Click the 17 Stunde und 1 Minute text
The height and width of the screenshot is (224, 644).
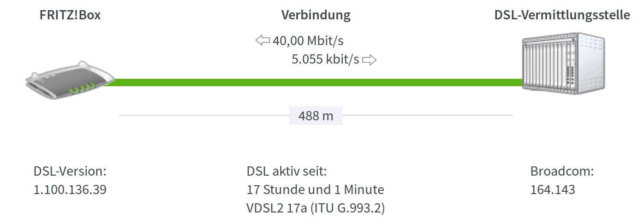coord(315,189)
